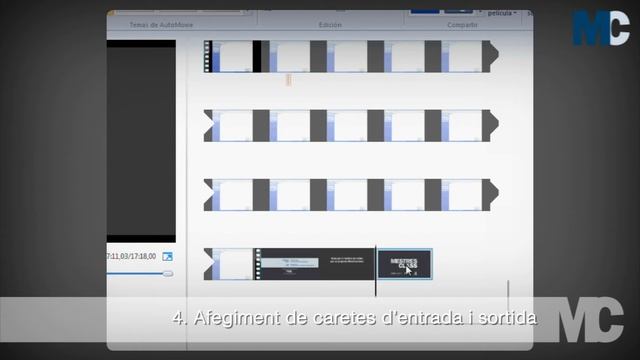Screen dimensions: 640x360
Task: Select the 'MESTRES CLASS' clip in the storyboard
Action: tap(404, 264)
